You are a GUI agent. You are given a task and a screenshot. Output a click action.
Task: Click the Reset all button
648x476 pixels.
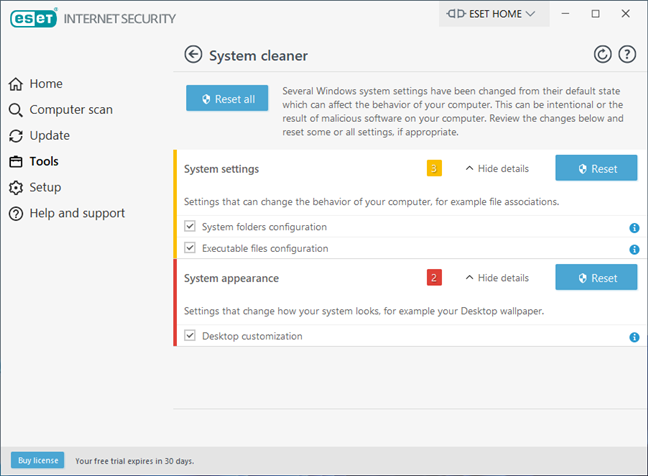pyautogui.click(x=227, y=98)
